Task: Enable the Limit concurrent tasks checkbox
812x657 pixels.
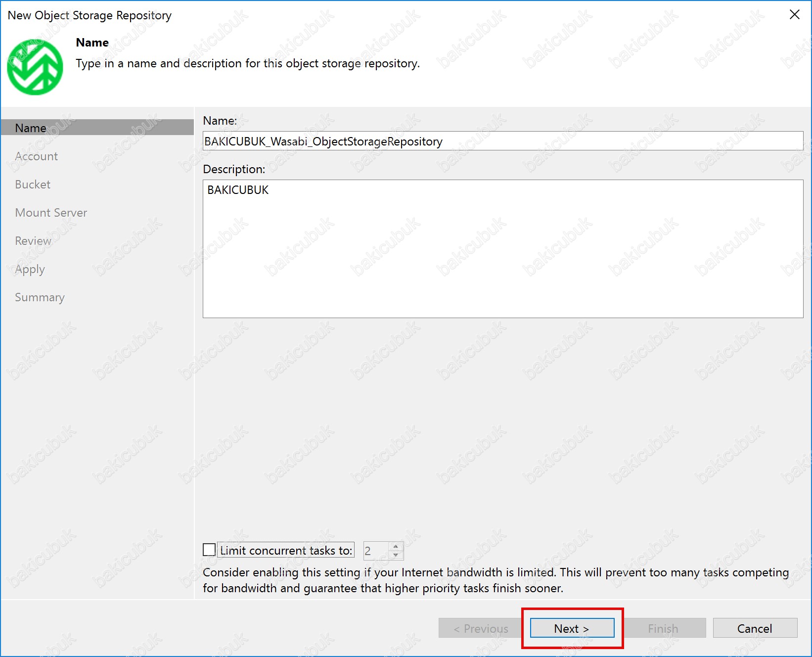Action: coord(209,550)
